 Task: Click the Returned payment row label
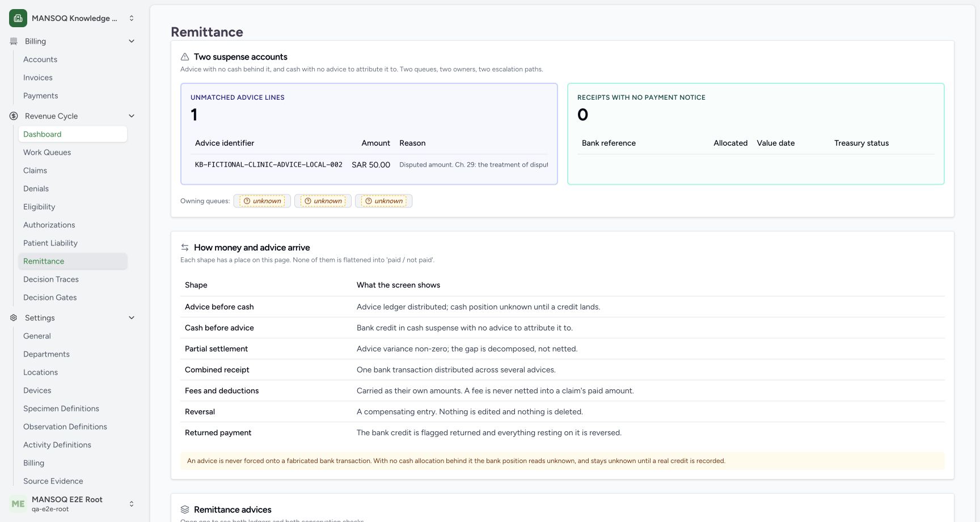pos(218,433)
